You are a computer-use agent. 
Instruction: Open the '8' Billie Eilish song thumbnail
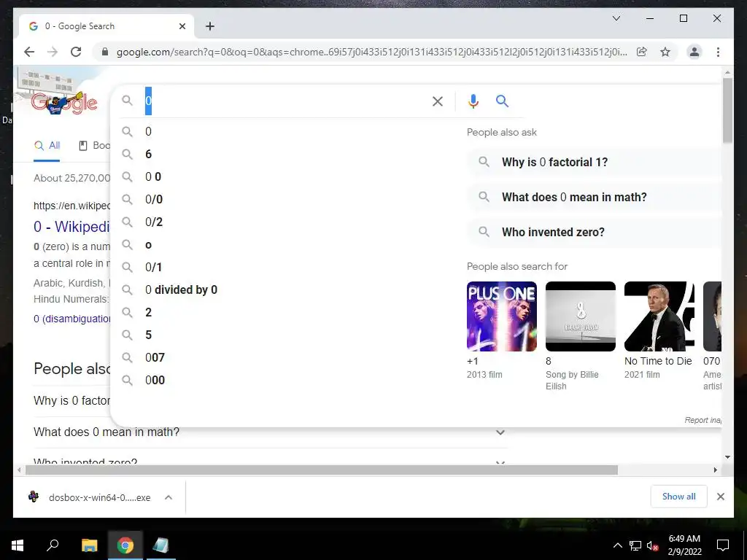pyautogui.click(x=580, y=316)
